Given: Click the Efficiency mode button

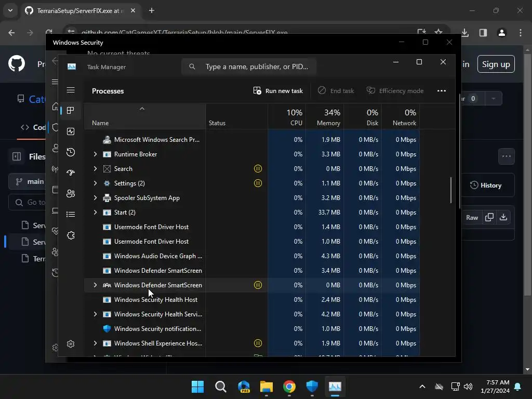Looking at the screenshot, I should point(395,90).
